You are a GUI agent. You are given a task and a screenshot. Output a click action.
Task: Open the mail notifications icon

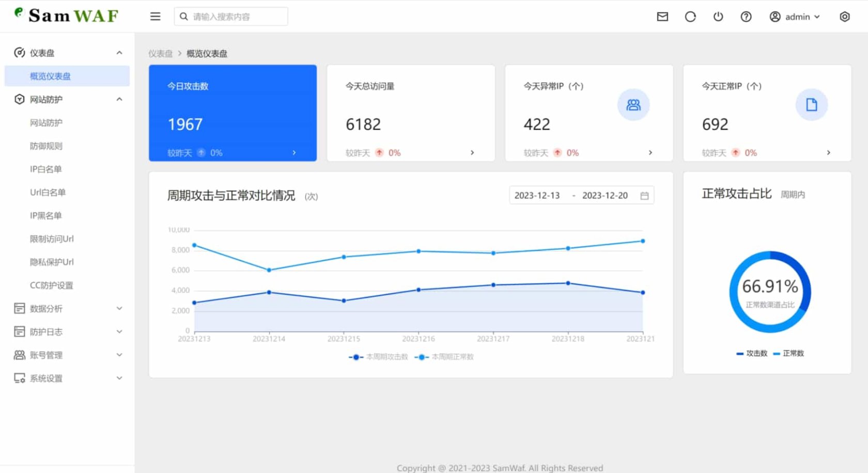[x=662, y=17]
